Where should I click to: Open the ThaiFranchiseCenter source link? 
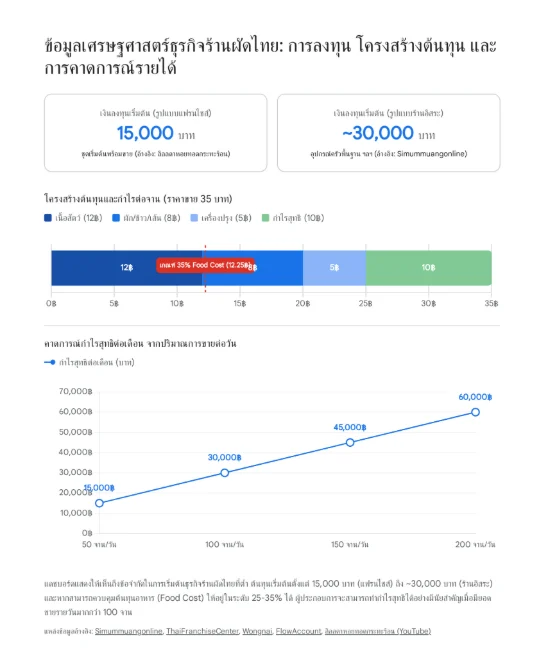(202, 631)
